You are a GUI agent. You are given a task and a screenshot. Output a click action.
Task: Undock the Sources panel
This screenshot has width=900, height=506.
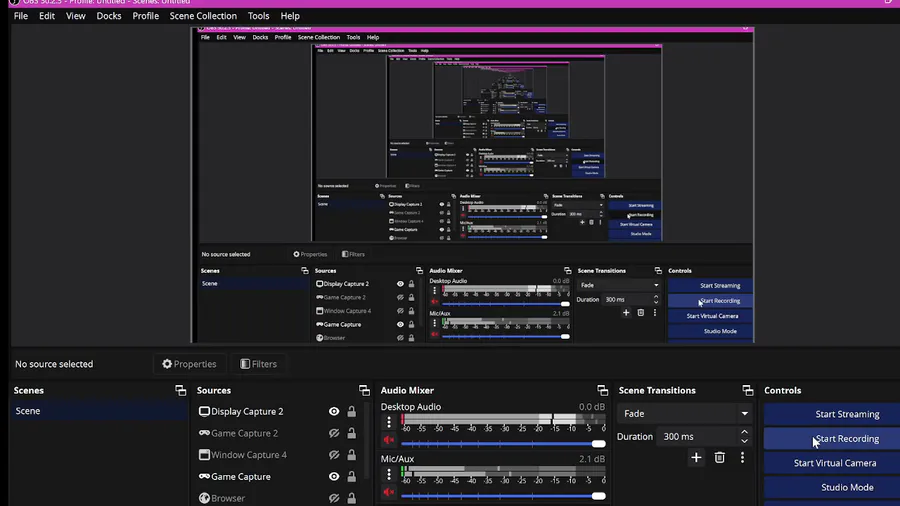pyautogui.click(x=364, y=391)
